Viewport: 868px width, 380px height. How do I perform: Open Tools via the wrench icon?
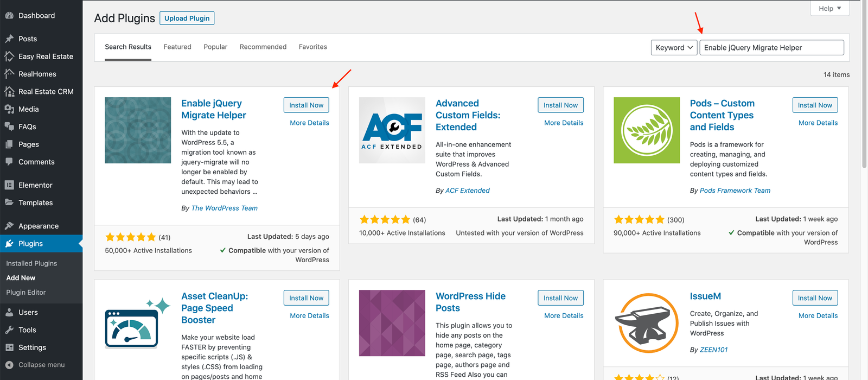click(9, 330)
